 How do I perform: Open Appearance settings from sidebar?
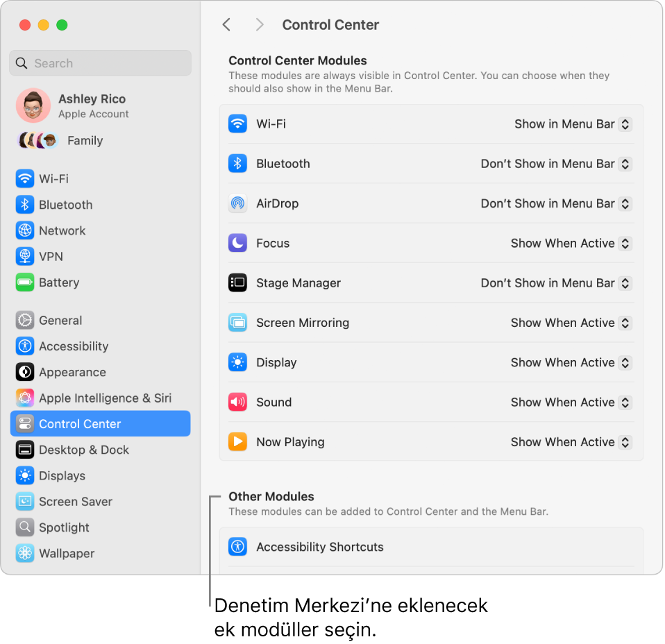point(100,372)
